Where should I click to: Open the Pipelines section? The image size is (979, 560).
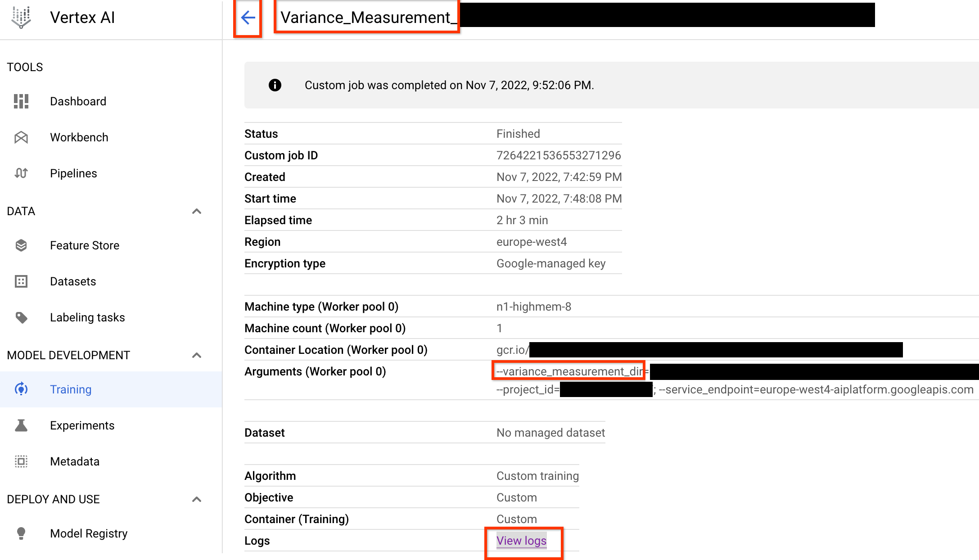[73, 173]
